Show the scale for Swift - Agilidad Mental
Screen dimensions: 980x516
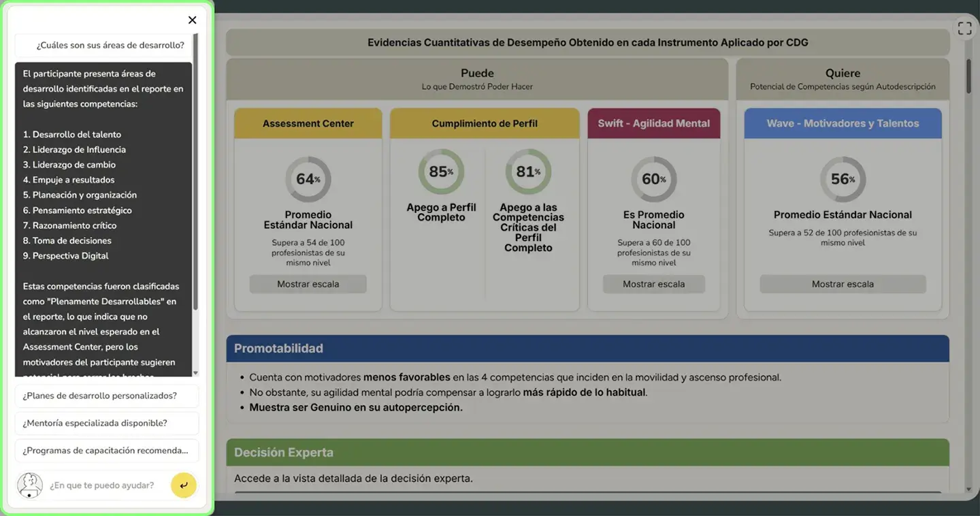pyautogui.click(x=654, y=284)
